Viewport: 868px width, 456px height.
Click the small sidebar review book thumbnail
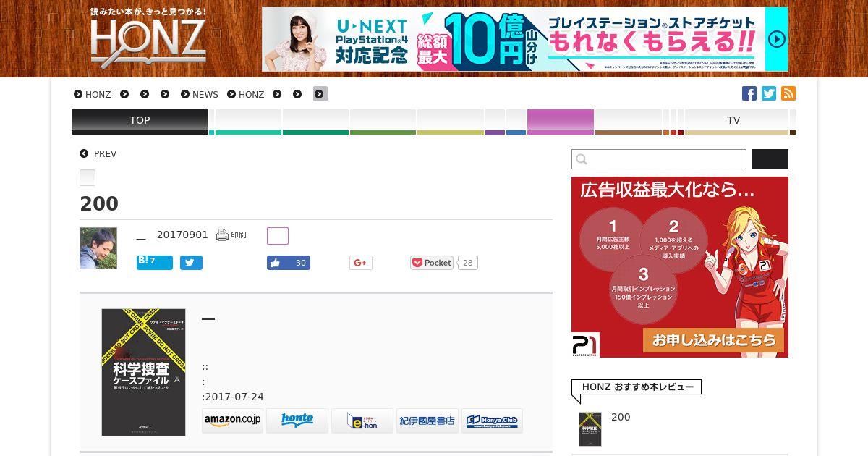coord(590,429)
